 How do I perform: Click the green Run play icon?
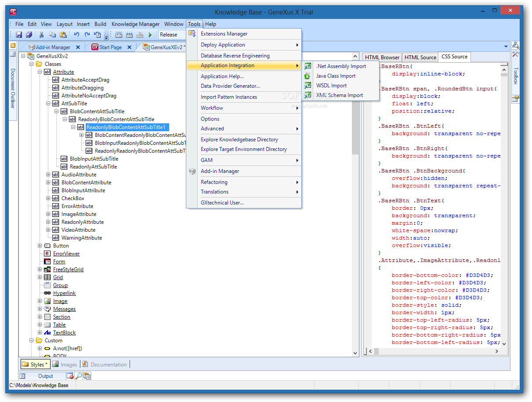click(150, 35)
